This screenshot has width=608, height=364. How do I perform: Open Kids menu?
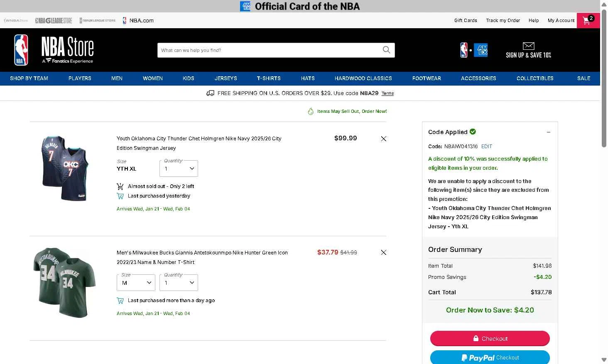click(189, 78)
